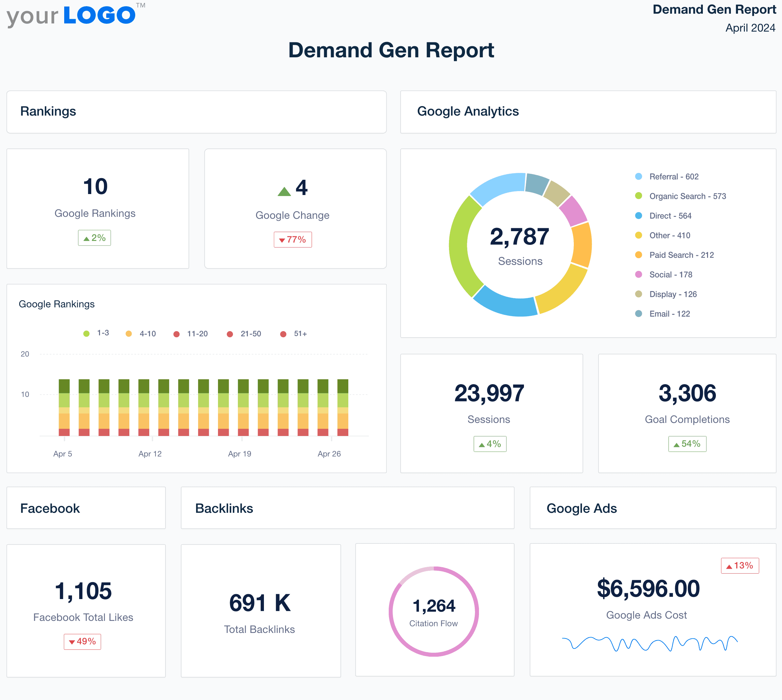The width and height of the screenshot is (782, 700).
Task: Click the Direct traffic legend bullet
Action: 639,216
